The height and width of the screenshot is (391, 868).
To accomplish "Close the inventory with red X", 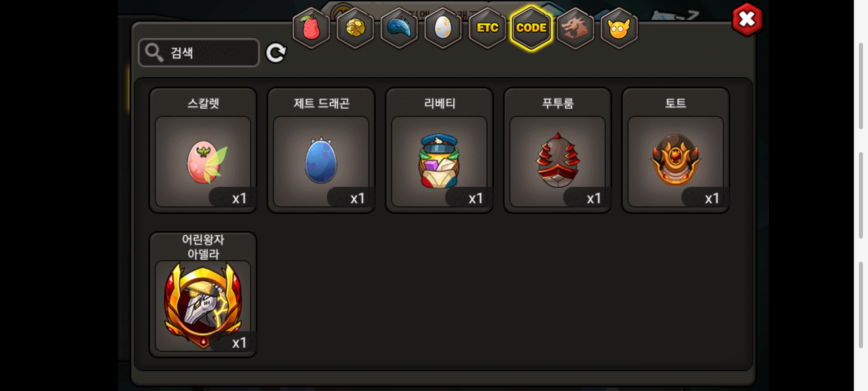I will point(747,20).
